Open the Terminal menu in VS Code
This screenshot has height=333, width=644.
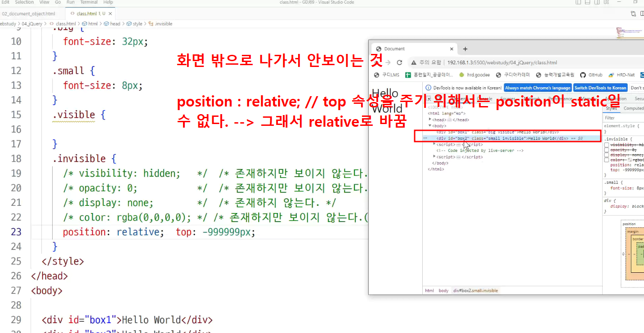point(89,2)
